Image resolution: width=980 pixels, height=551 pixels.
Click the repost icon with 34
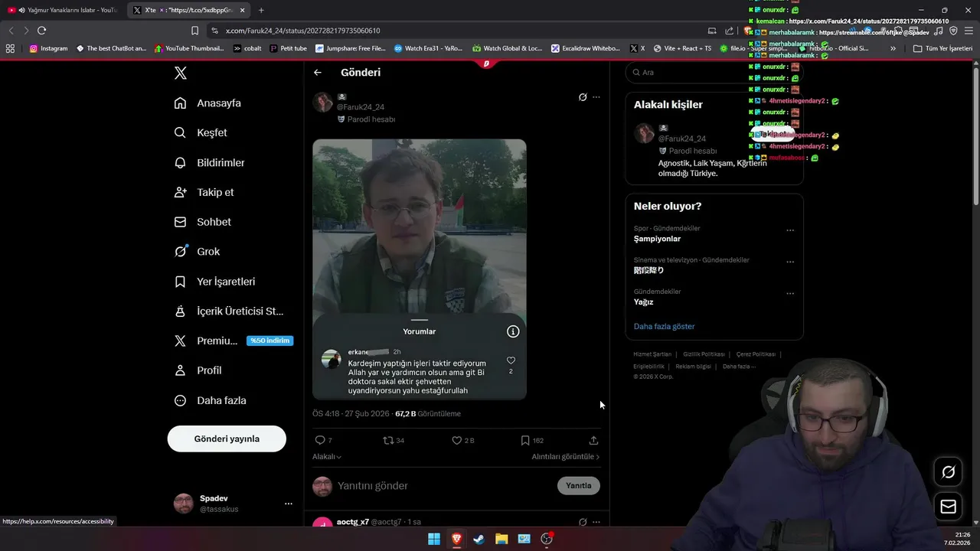(x=388, y=440)
